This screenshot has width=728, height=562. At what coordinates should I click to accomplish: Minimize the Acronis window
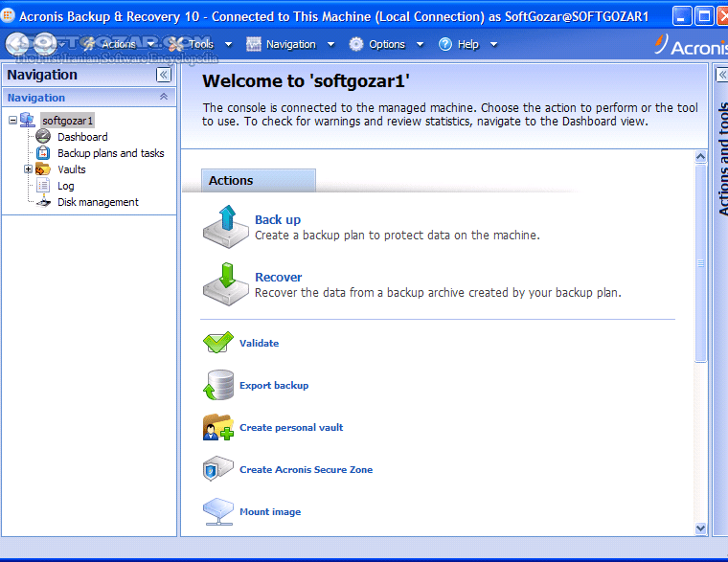tap(681, 16)
